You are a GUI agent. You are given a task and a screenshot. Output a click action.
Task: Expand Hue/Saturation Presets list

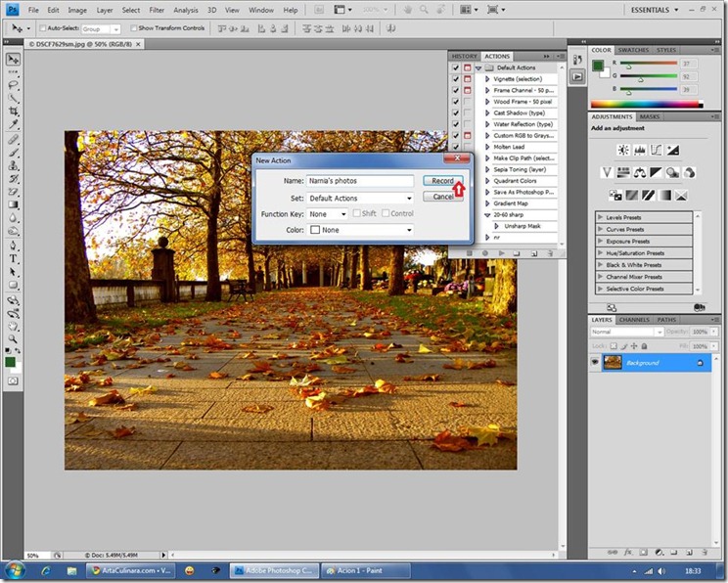click(x=601, y=252)
